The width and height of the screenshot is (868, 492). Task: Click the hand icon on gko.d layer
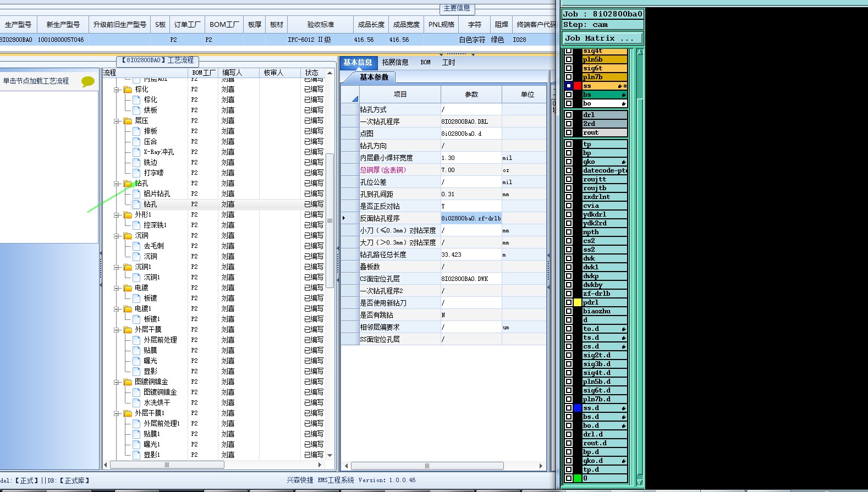click(x=624, y=461)
